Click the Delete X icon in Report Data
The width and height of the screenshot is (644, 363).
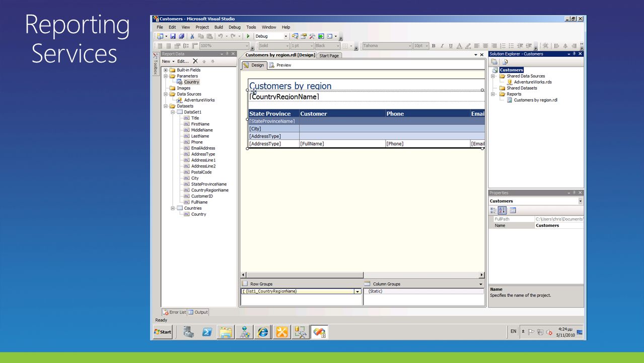point(195,62)
